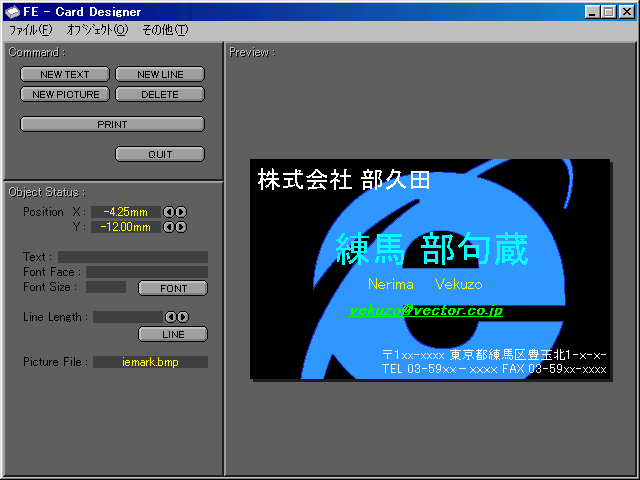Focus the Font Face field
The height and width of the screenshot is (480, 640).
pyautogui.click(x=147, y=272)
